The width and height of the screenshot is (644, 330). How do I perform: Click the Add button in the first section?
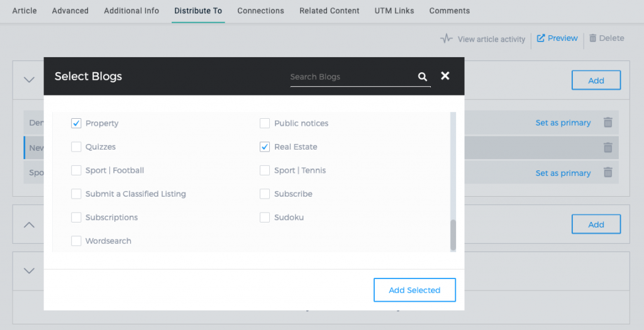(596, 80)
